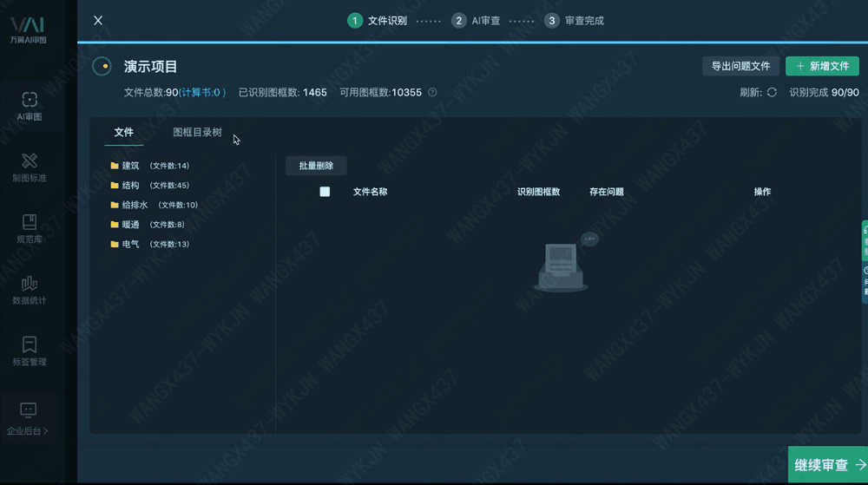Screen dimensions: 868x485
Task: Open the 数据统计 sidebar icon
Action: pyautogui.click(x=30, y=290)
